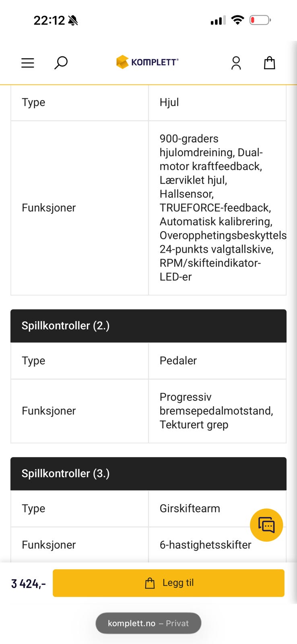
Task: Select the Spillkontroller (3.) header
Action: (x=148, y=474)
